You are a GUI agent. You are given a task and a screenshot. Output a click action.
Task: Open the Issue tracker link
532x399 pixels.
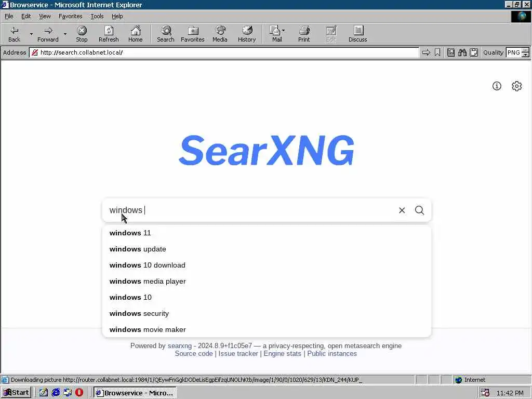pos(238,353)
